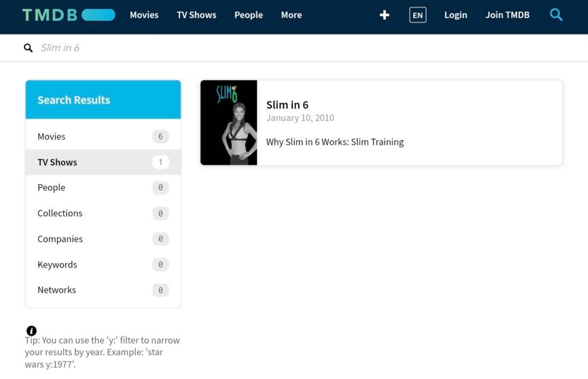Image resolution: width=588 pixels, height=379 pixels.
Task: Click the Search Results panel header
Action: pyautogui.click(x=103, y=100)
